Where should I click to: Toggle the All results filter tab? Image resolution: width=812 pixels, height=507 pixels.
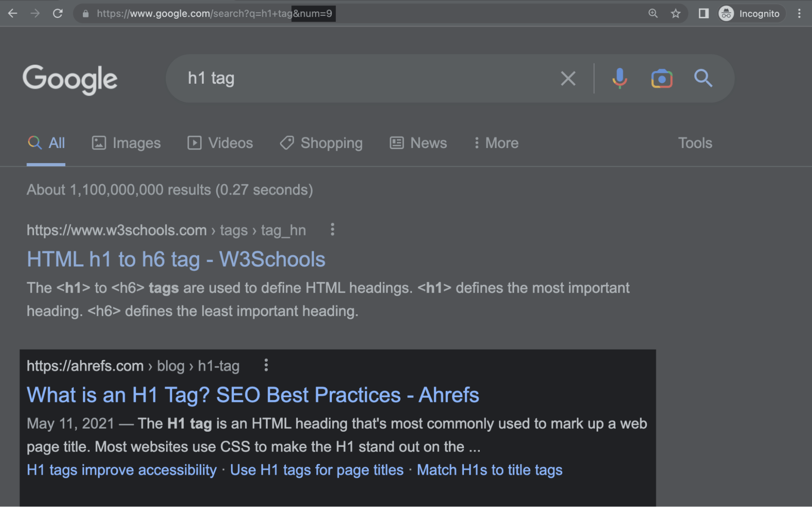pyautogui.click(x=47, y=143)
